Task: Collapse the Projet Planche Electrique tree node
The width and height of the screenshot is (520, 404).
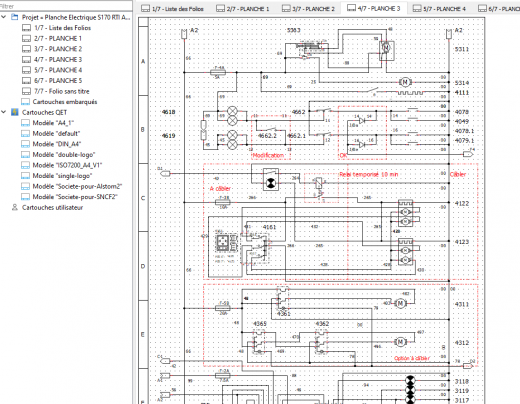Action: click(4, 17)
